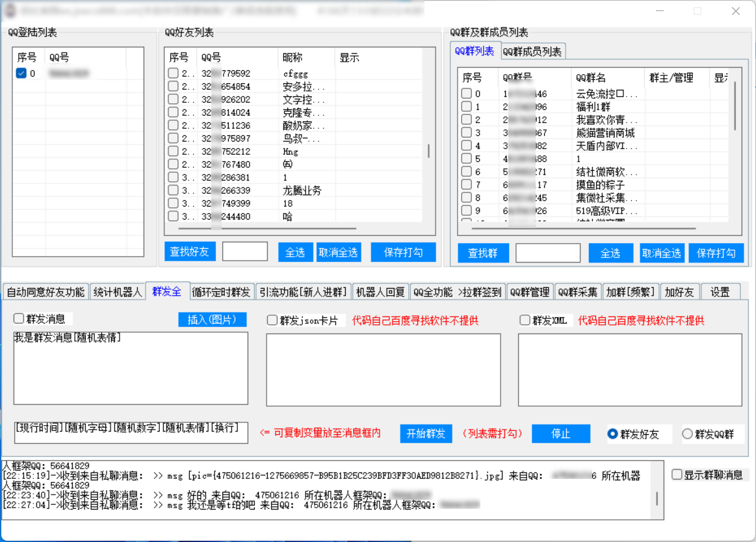Tick the 群发XML checkbox
The image size is (756, 542).
click(x=525, y=320)
